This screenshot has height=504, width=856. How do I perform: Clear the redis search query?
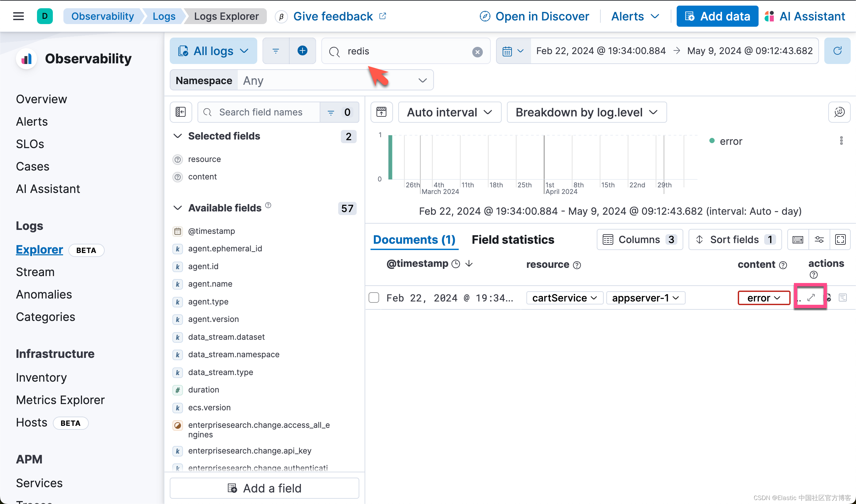coord(477,52)
